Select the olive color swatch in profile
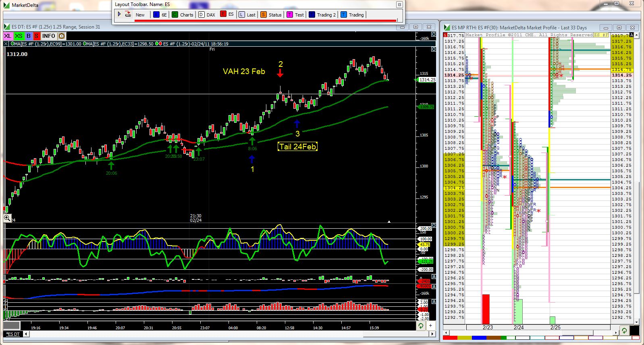Image resolution: width=644 pixels, height=345 pixels. 464,338
